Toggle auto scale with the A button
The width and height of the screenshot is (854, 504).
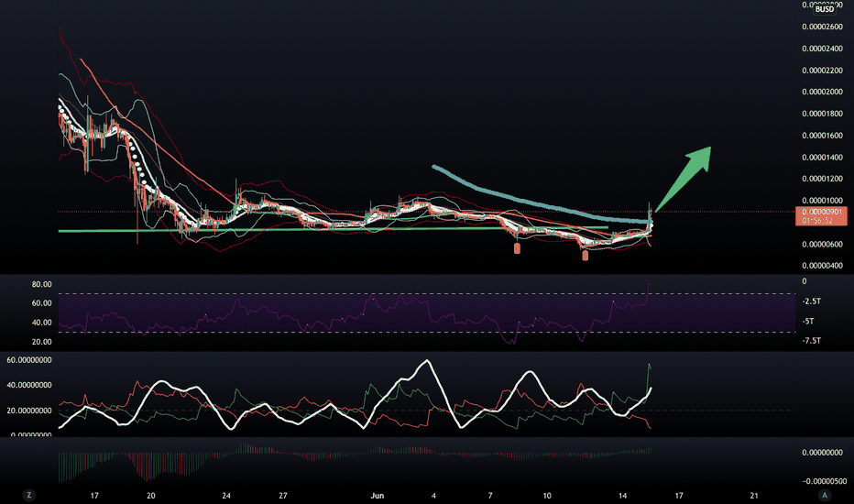[825, 495]
